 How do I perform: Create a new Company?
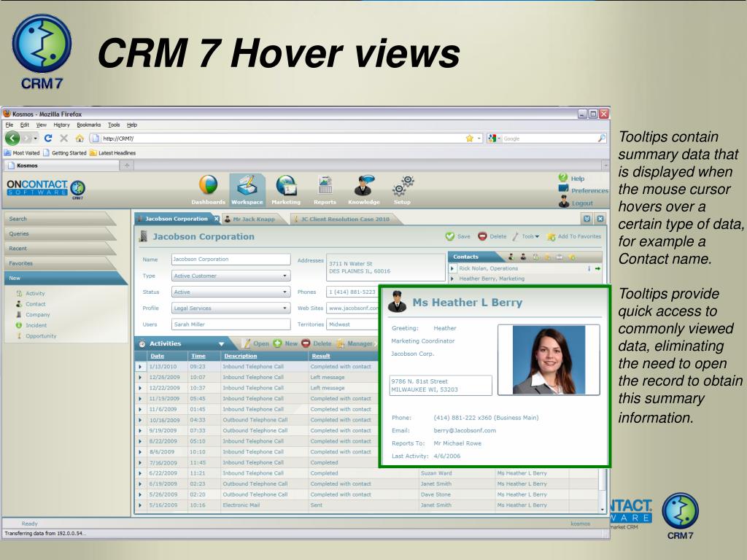37,315
